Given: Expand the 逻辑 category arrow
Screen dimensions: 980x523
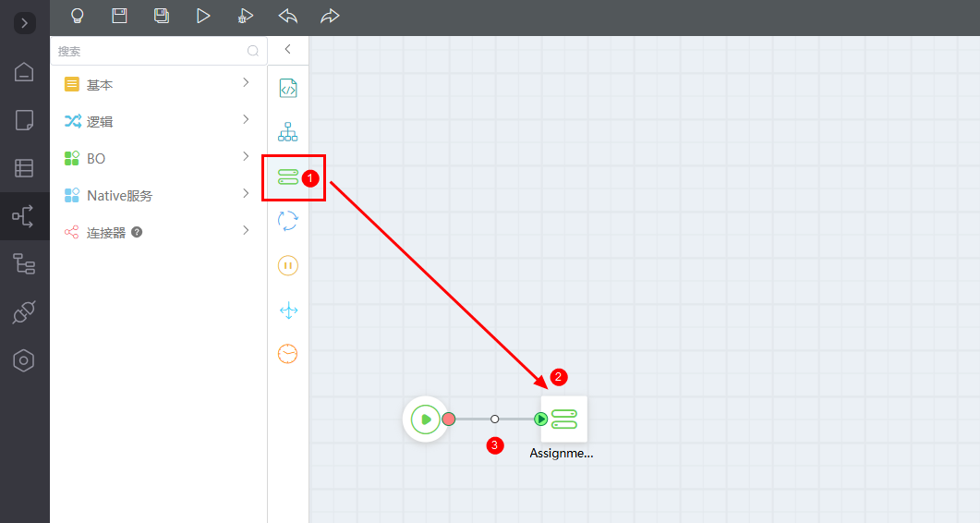Looking at the screenshot, I should coord(246,119).
